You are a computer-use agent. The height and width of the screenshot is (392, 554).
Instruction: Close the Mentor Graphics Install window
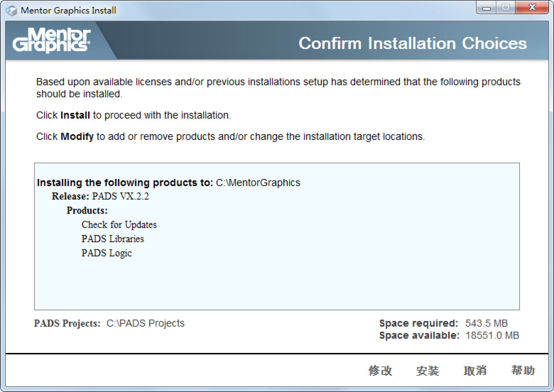point(532,8)
